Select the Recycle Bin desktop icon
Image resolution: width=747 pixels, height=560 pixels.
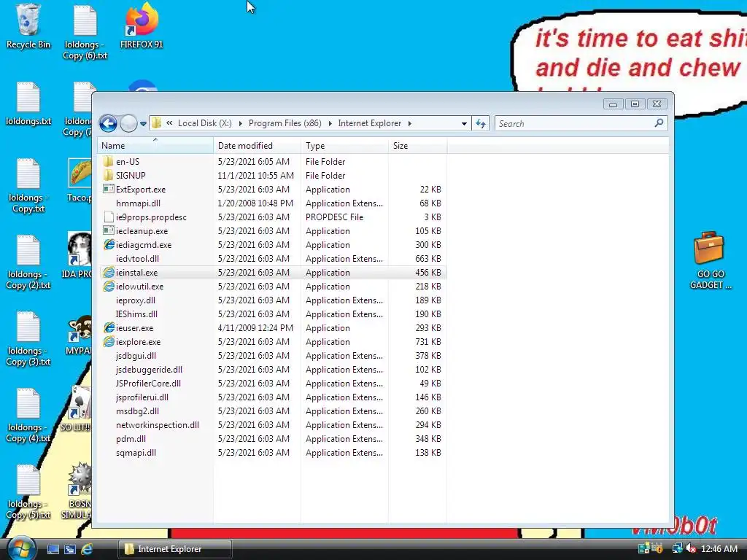(28, 27)
